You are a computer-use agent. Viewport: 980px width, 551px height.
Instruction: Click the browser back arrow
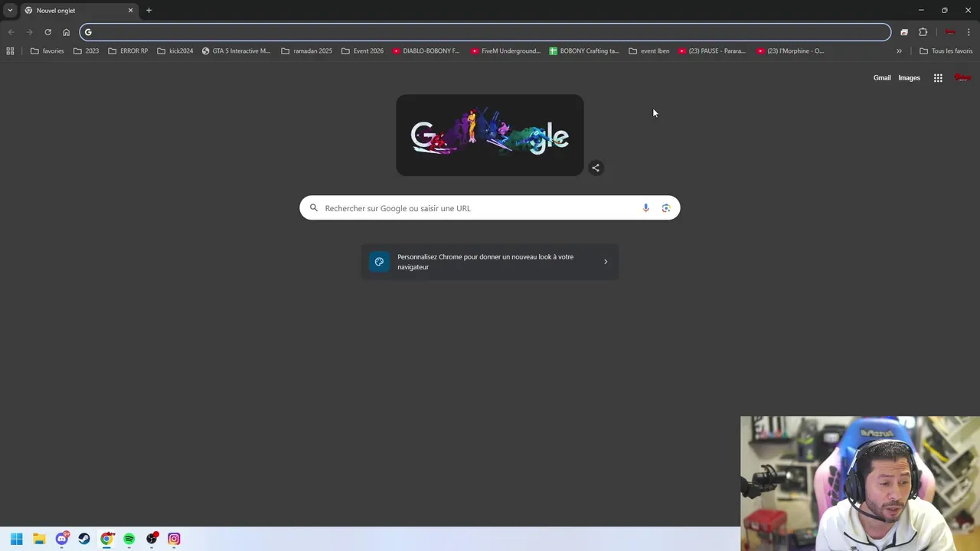click(x=11, y=32)
